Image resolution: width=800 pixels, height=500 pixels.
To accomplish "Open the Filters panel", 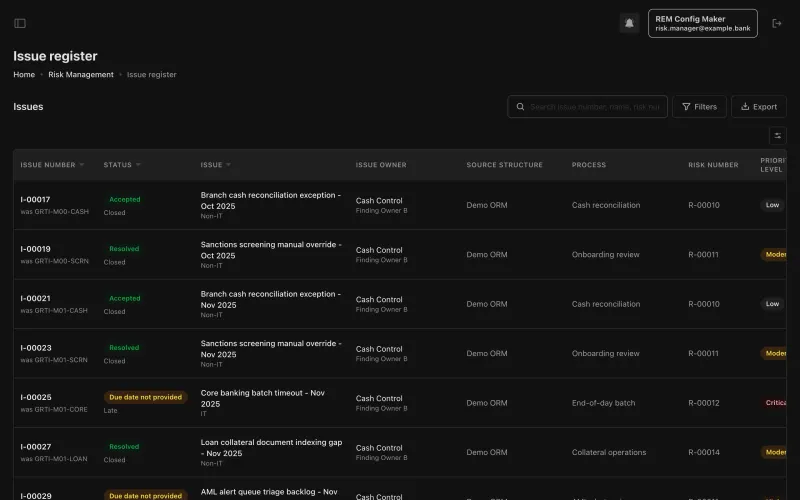I will [699, 107].
